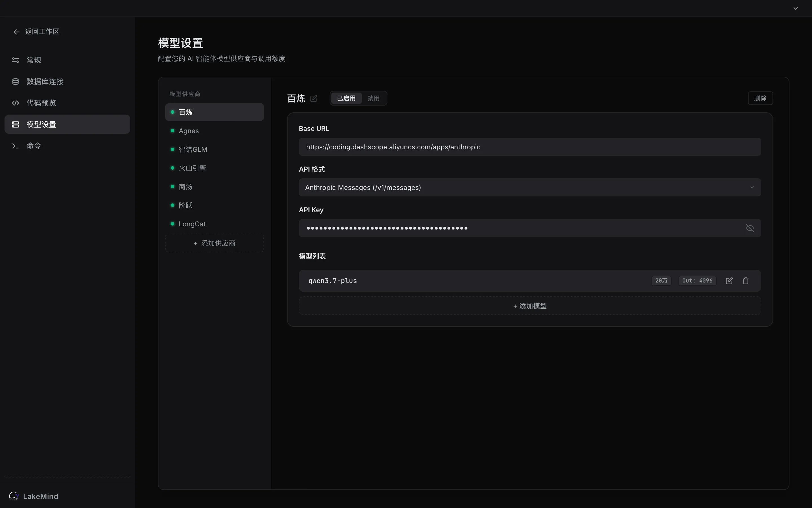
Task: Click the 20万 context badge
Action: 661,281
